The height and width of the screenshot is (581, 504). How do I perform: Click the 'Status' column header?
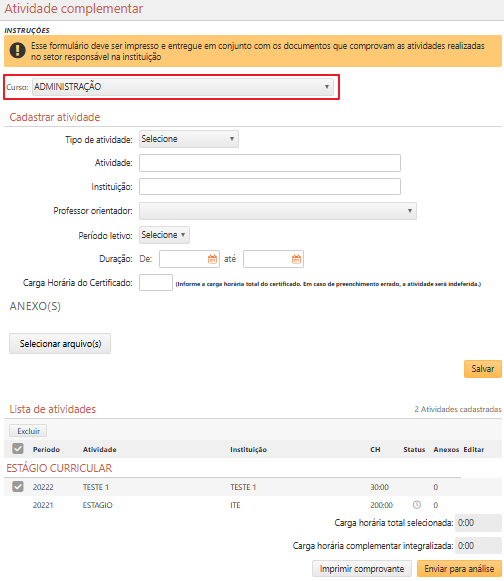(414, 449)
